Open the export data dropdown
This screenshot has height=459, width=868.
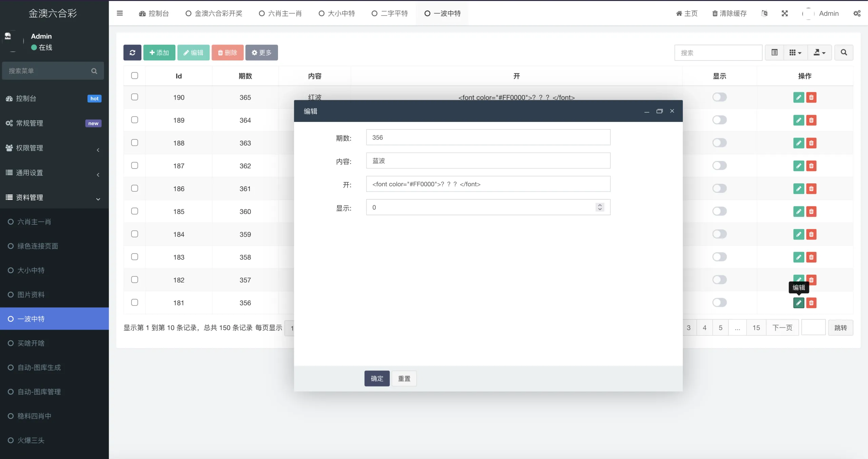820,53
